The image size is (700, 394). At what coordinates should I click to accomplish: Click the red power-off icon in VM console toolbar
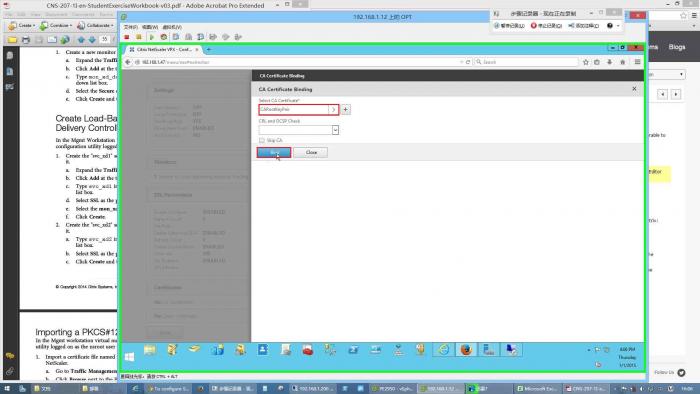pyautogui.click(x=127, y=37)
